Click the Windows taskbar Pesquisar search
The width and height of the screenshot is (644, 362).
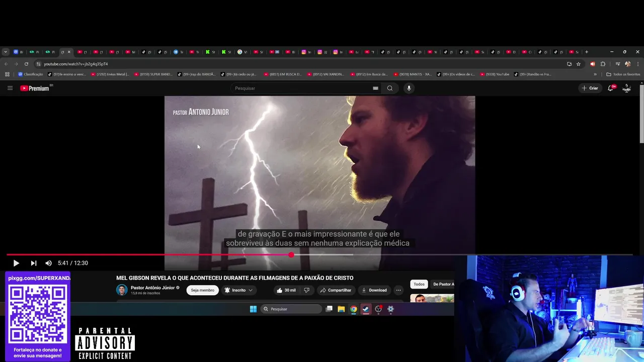coord(291,309)
